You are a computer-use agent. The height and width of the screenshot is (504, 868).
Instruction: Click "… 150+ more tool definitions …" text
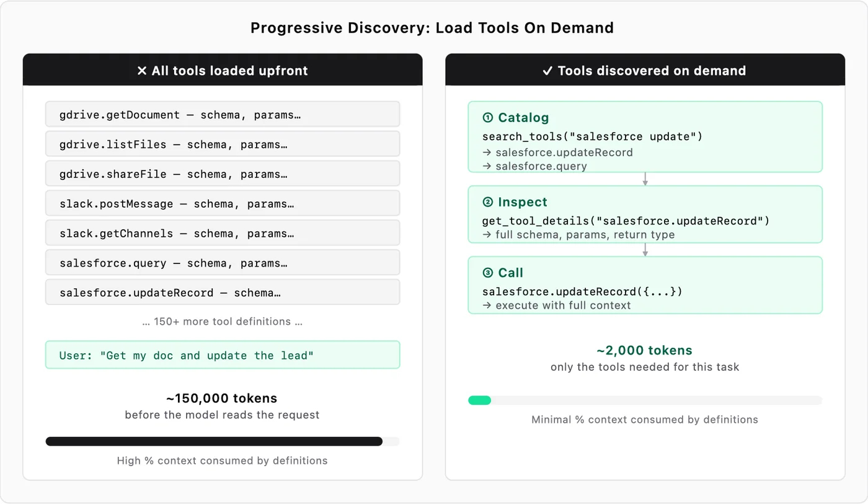point(223,321)
